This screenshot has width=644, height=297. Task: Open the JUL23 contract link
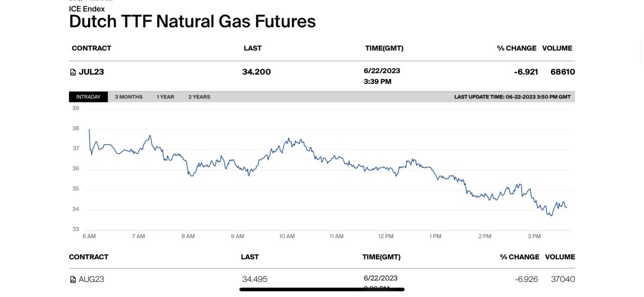pos(91,72)
